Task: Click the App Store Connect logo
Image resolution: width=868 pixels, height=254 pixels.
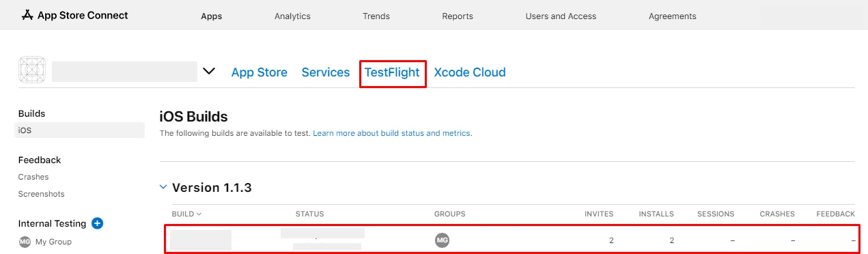Action: [x=75, y=15]
